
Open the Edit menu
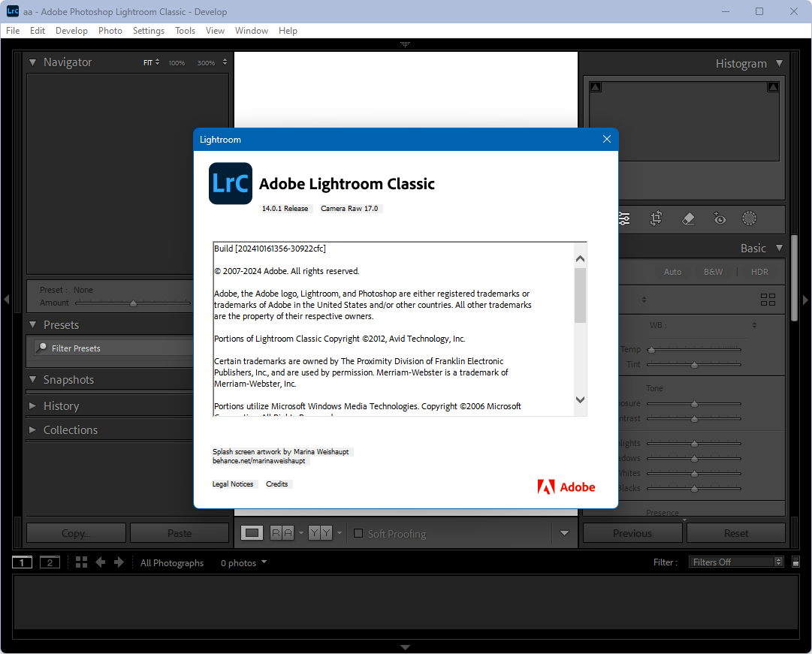tap(38, 31)
